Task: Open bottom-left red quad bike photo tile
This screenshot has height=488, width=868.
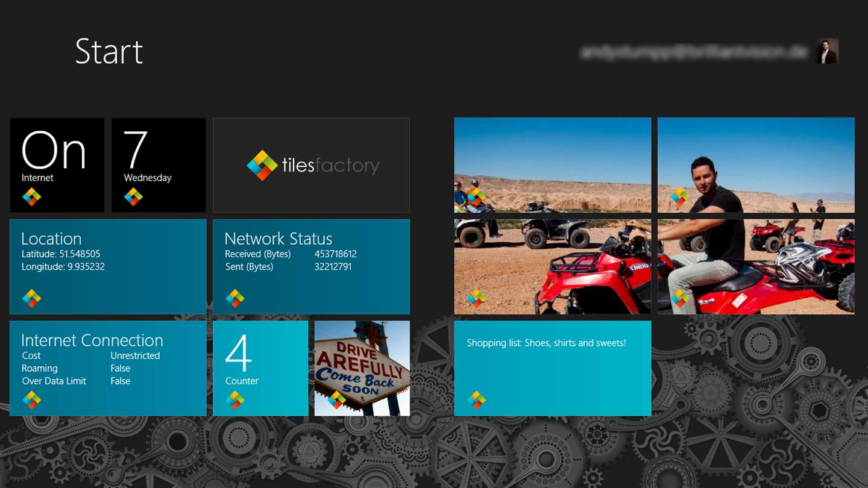Action: (553, 267)
